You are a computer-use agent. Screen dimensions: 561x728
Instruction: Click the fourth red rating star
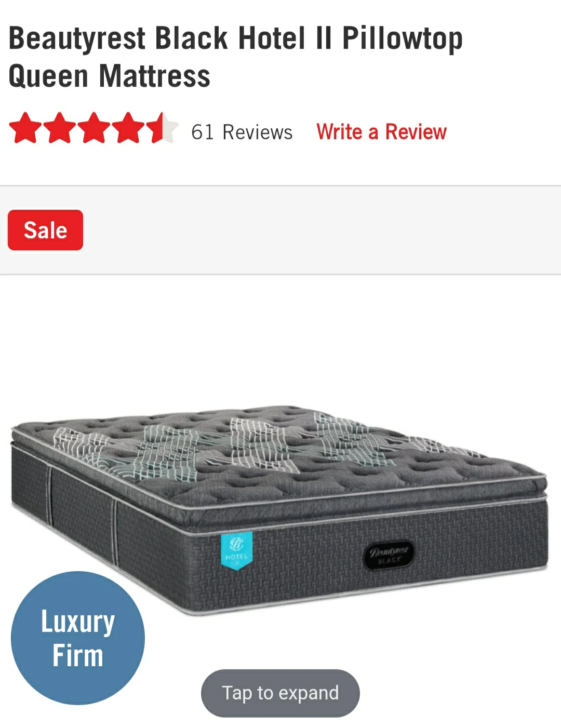point(128,128)
